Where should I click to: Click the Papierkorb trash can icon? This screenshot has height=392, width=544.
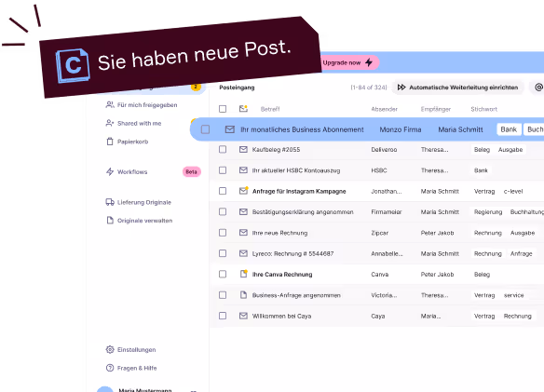pyautogui.click(x=110, y=142)
